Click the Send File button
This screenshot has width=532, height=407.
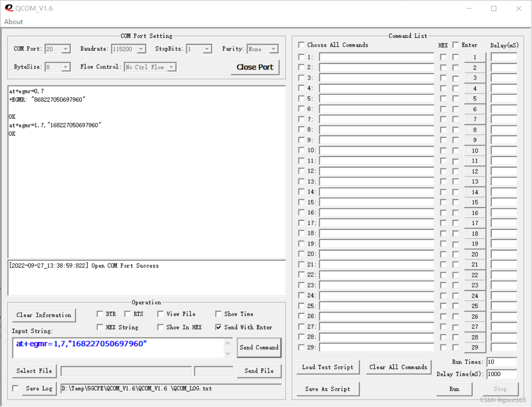pos(259,371)
